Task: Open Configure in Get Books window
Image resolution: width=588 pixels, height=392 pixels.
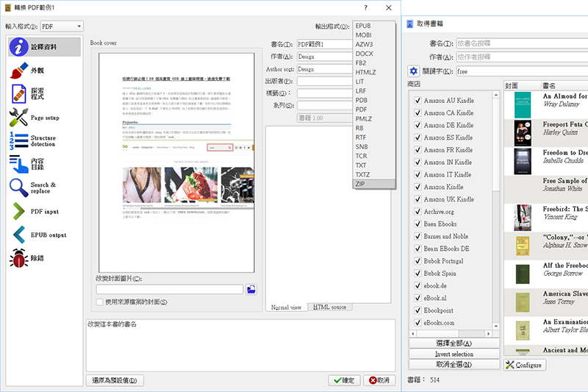Action: tap(525, 365)
